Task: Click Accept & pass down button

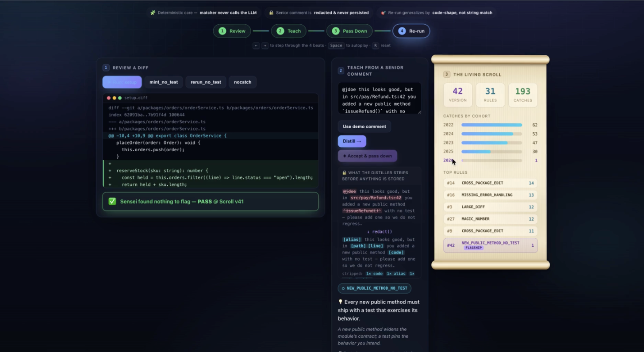Action: pyautogui.click(x=368, y=156)
